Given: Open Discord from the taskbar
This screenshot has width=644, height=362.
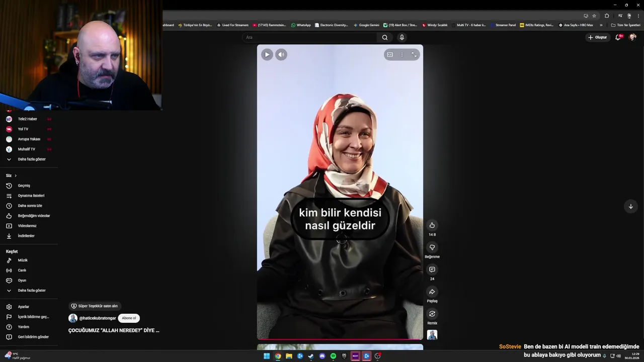Looking at the screenshot, I should (x=322, y=356).
